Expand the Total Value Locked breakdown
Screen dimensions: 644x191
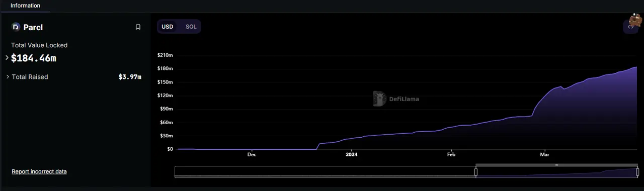pyautogui.click(x=7, y=58)
